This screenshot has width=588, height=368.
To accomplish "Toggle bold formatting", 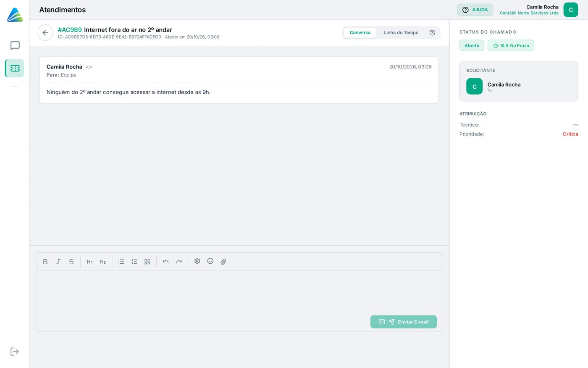I will coord(45,262).
